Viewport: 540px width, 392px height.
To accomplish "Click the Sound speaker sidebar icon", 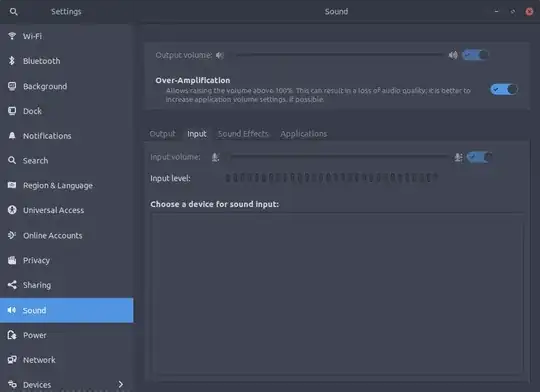I will (x=12, y=310).
